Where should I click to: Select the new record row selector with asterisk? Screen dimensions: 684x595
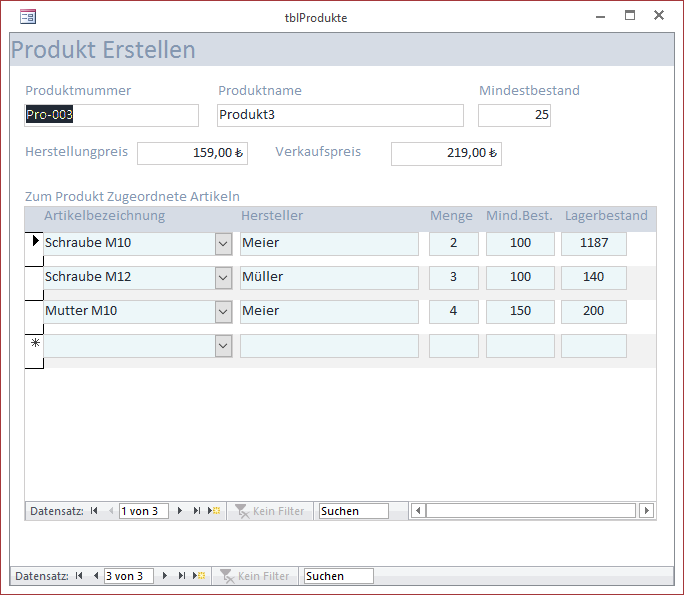point(34,351)
